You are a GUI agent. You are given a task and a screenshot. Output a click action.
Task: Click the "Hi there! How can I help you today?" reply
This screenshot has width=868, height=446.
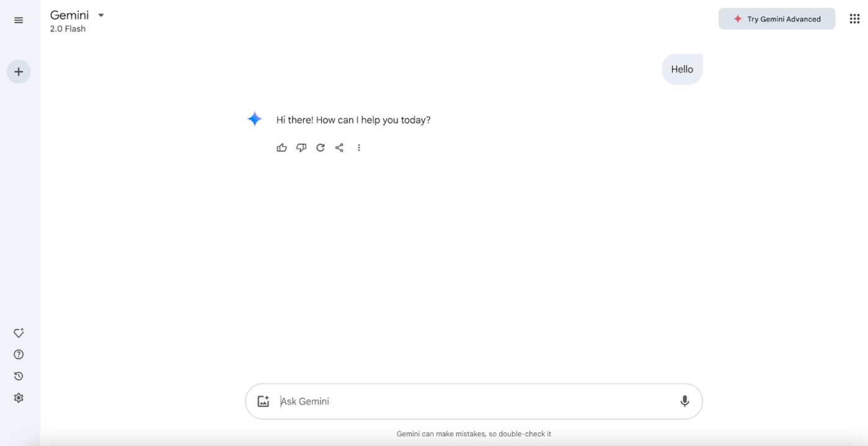(x=353, y=120)
